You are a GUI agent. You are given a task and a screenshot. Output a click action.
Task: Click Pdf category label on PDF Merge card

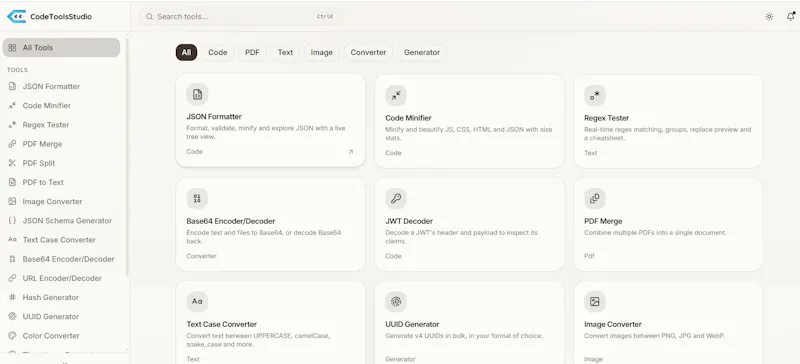[589, 256]
